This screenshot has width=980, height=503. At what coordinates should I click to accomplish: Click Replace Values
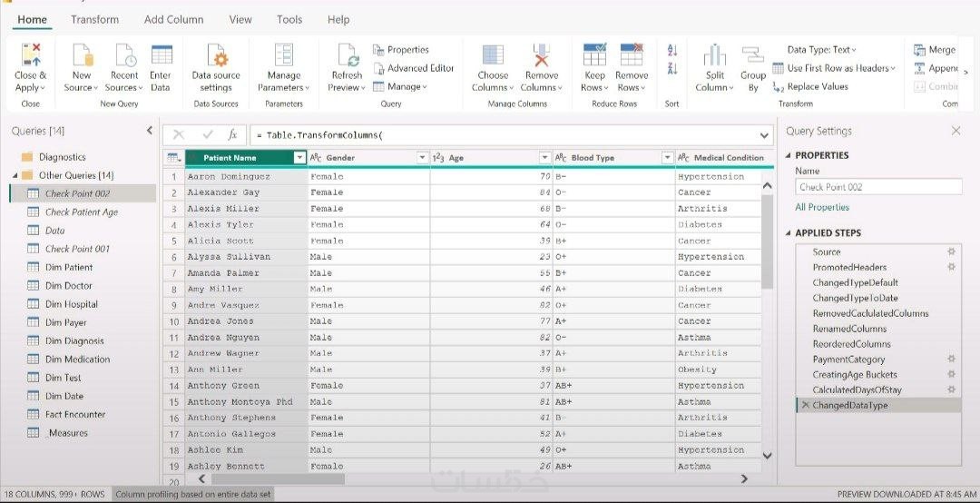pos(810,86)
